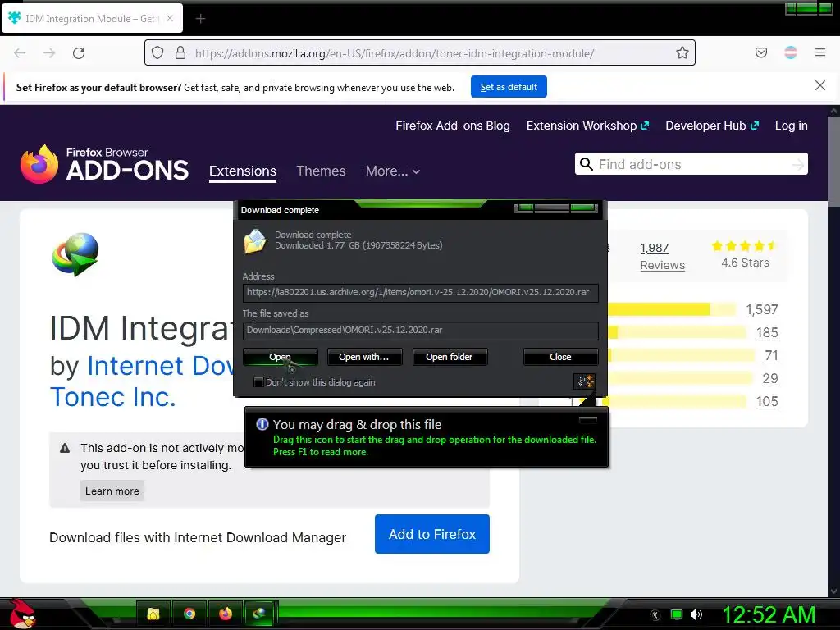Open the 71 ratings count link
The height and width of the screenshot is (630, 840).
(771, 356)
